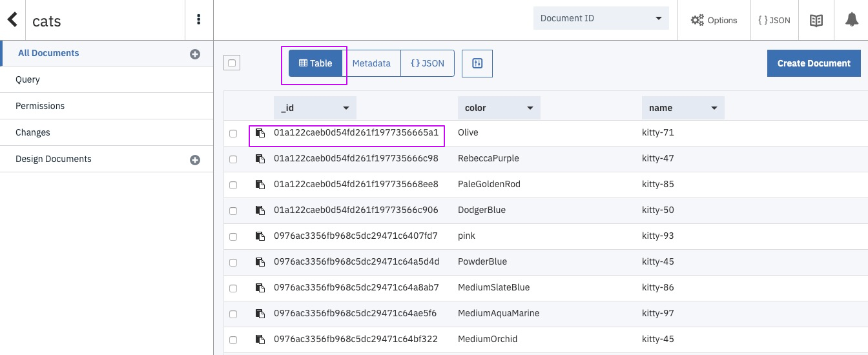Check the box for PowderBlue row
This screenshot has width=868, height=355.
(233, 263)
